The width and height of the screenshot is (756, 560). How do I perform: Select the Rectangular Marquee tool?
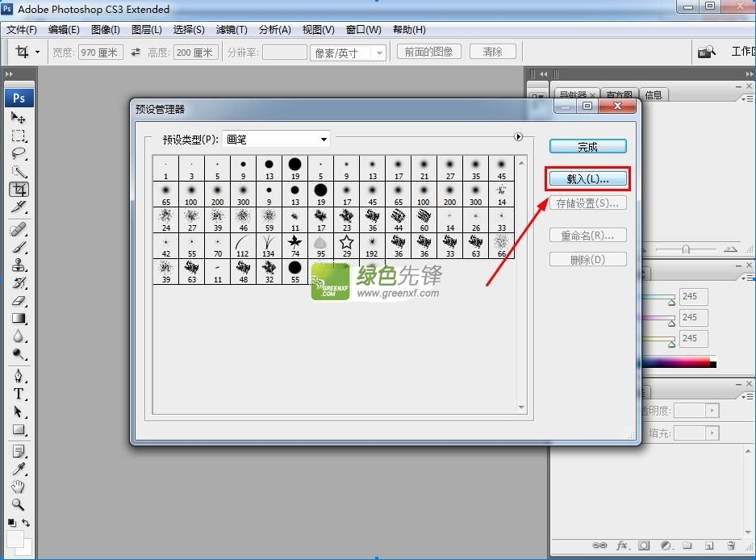19,136
